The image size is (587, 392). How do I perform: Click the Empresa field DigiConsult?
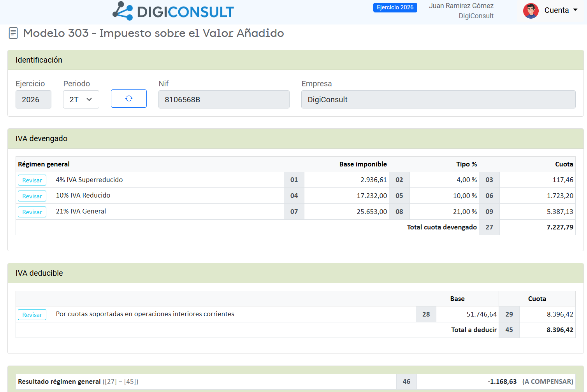(438, 100)
